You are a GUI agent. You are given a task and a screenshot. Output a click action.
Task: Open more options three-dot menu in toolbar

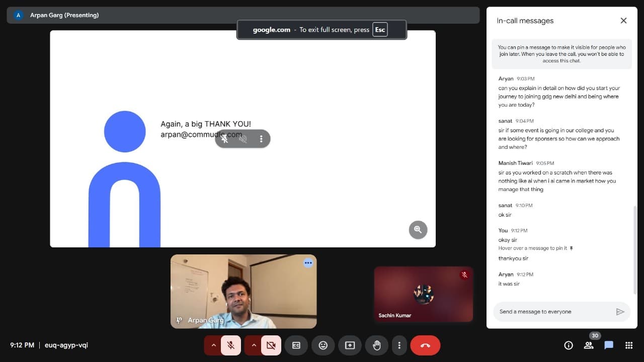(399, 345)
